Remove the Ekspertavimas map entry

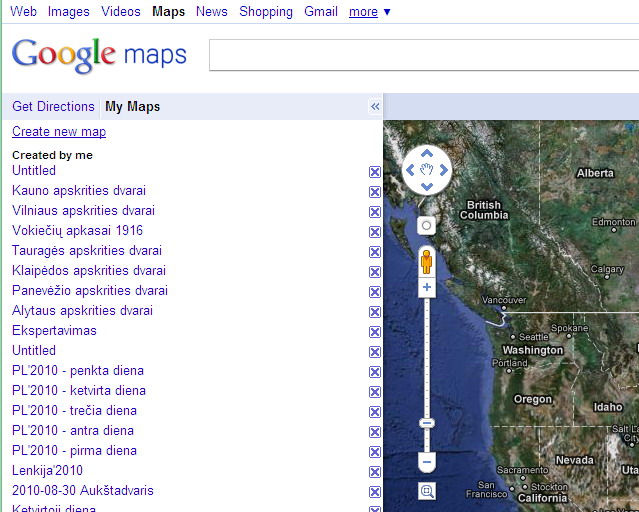click(375, 332)
